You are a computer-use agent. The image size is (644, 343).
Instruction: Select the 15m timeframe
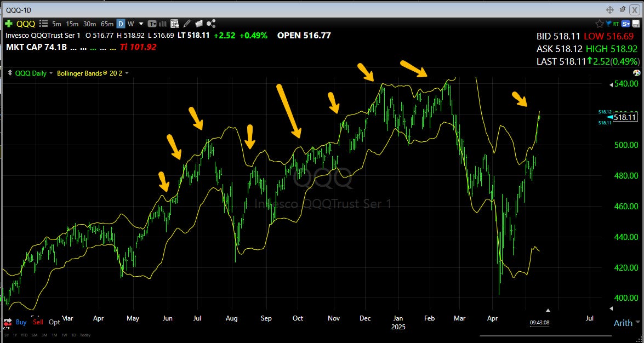(72, 24)
